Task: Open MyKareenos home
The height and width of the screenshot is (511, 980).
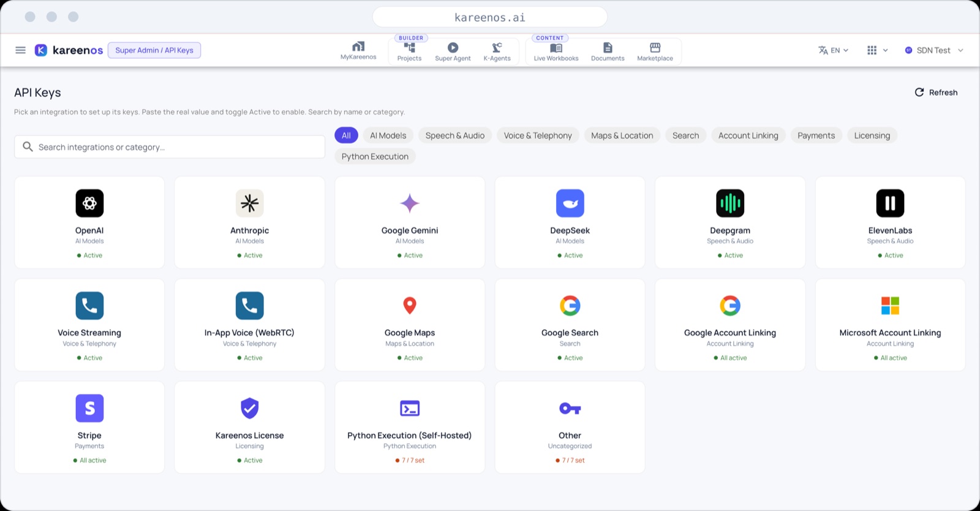Action: tap(358, 51)
